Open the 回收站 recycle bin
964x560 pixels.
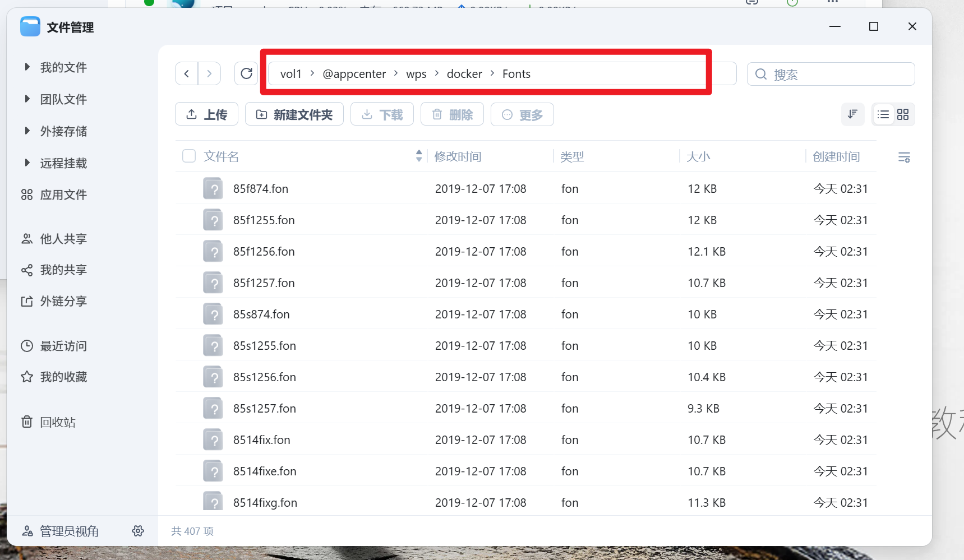pyautogui.click(x=57, y=422)
